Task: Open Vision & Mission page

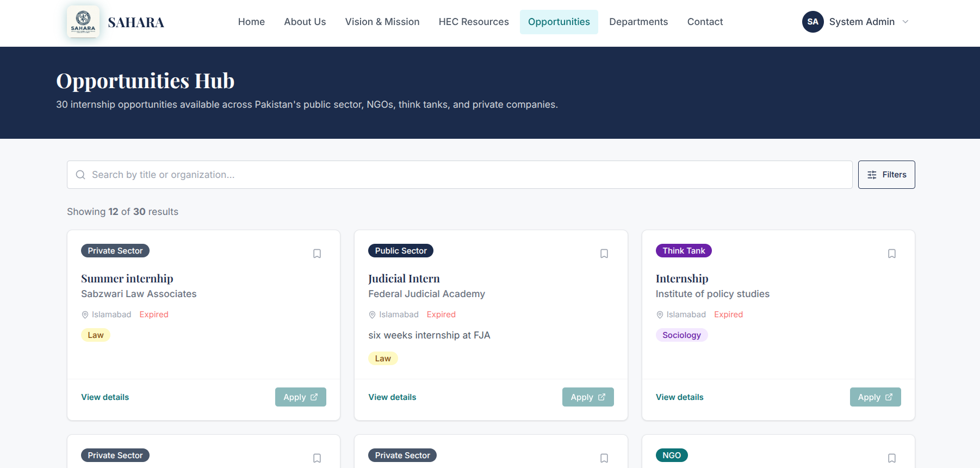Action: click(382, 22)
